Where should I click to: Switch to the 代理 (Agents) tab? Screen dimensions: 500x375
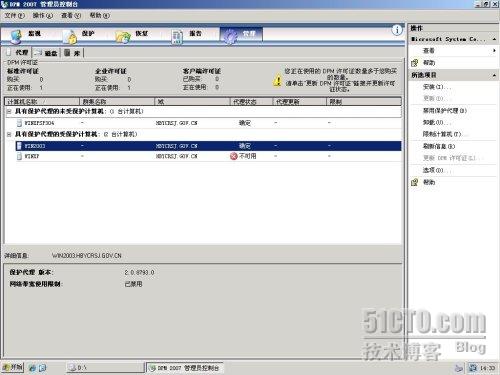[17, 53]
